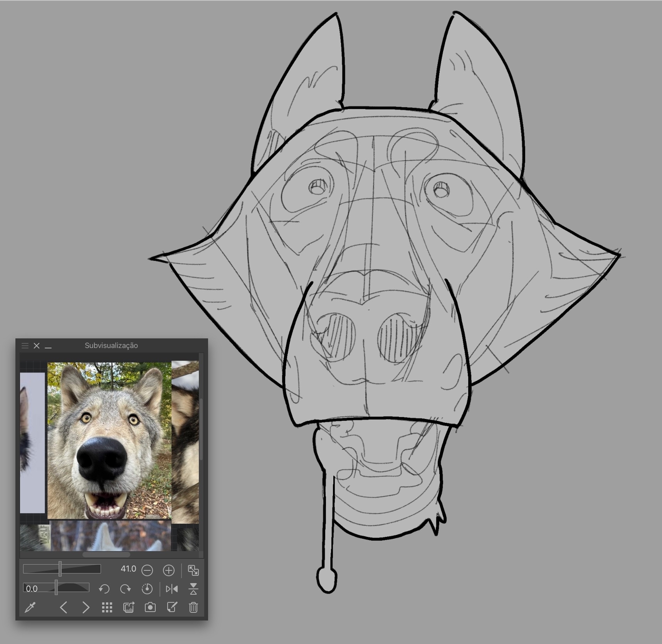Click the horizontal scrollbar under reference image
Screen dimensions: 662x644
tap(106, 555)
